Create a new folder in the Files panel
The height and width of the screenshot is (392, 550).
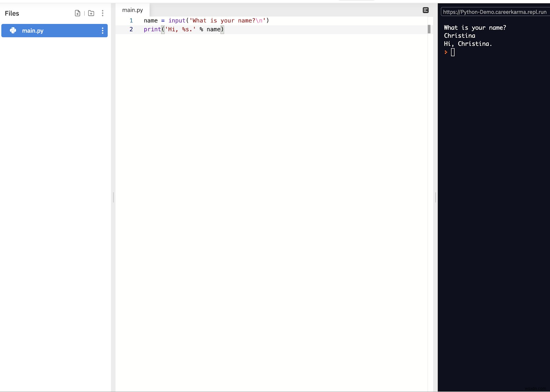tap(91, 13)
